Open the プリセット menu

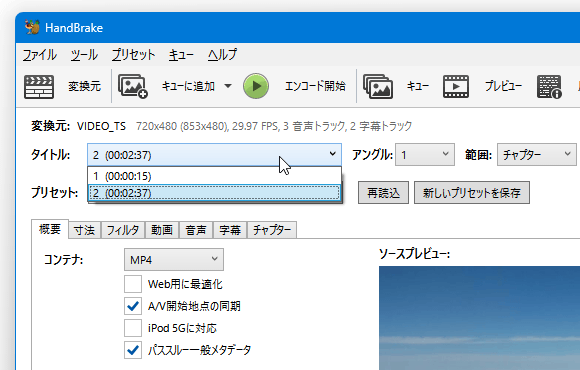(x=133, y=55)
